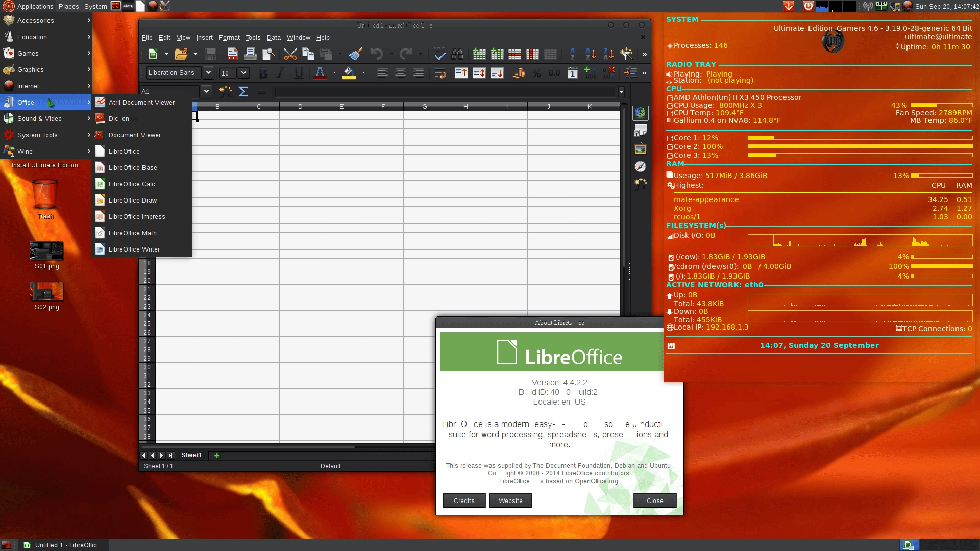Open the Navigator compass icon in sidebar
980x551 pixels.
[641, 167]
